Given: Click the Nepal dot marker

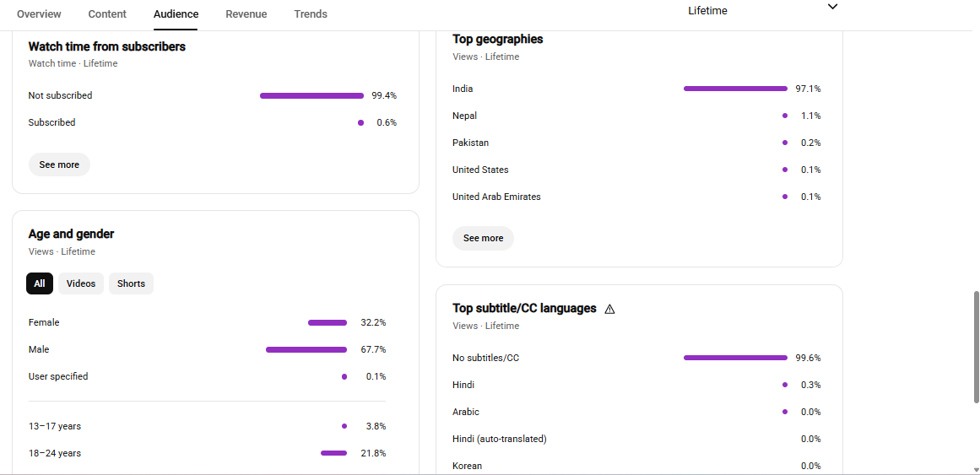Looking at the screenshot, I should tap(785, 116).
